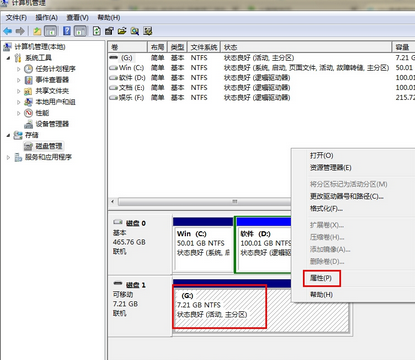Click the 共享文件夹 folder icon
This screenshot has height=360, width=415.
(x=29, y=91)
